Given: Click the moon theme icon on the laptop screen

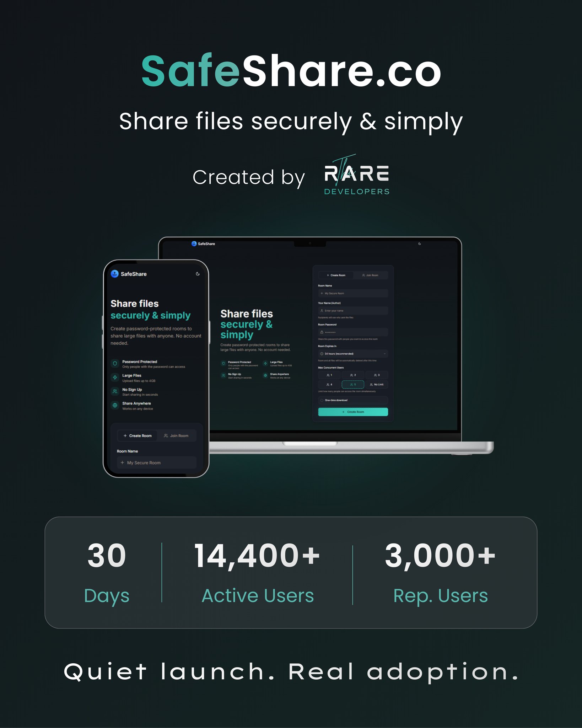Looking at the screenshot, I should [x=420, y=243].
